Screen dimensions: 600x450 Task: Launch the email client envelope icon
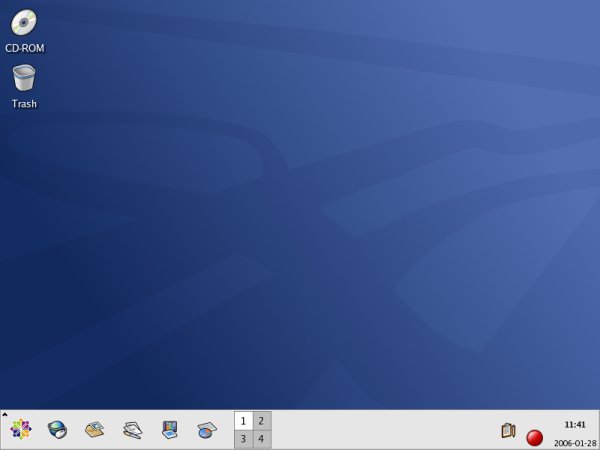click(x=95, y=430)
